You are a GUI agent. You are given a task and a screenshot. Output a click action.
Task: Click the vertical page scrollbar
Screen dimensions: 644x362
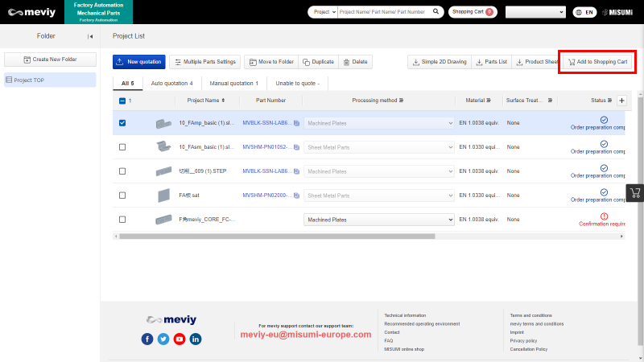[x=640, y=222]
